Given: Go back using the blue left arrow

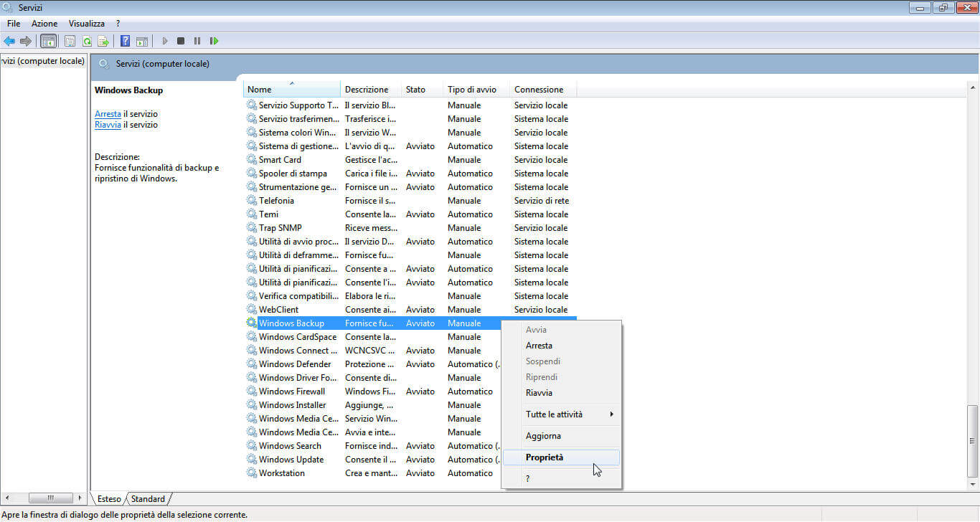Looking at the screenshot, I should point(9,41).
